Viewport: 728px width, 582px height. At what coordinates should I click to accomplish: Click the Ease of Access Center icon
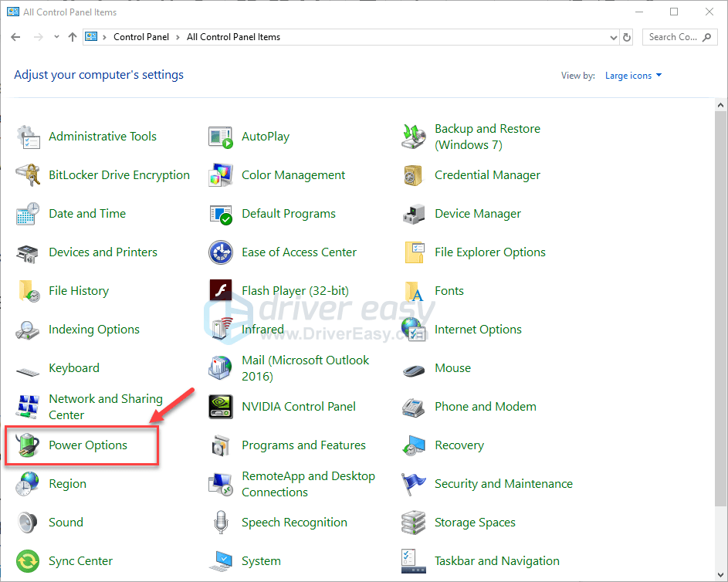coord(221,252)
